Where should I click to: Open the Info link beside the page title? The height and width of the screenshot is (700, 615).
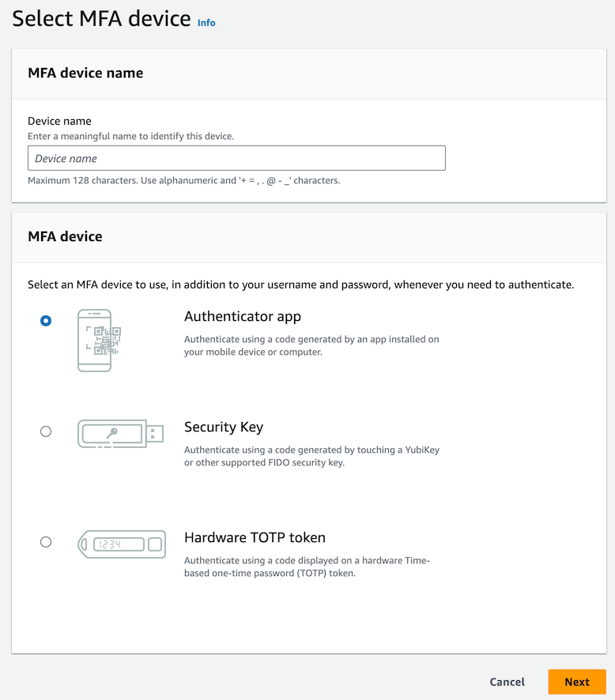206,23
